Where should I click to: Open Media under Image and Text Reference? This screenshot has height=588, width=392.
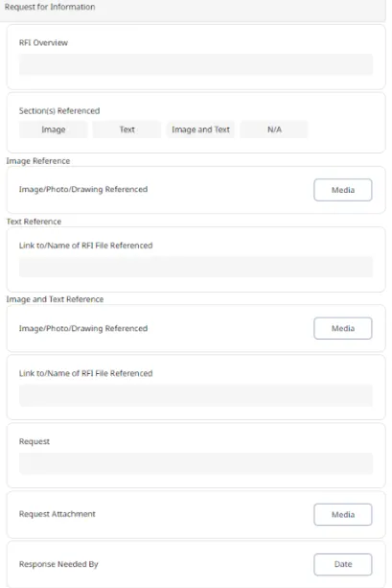point(343,328)
